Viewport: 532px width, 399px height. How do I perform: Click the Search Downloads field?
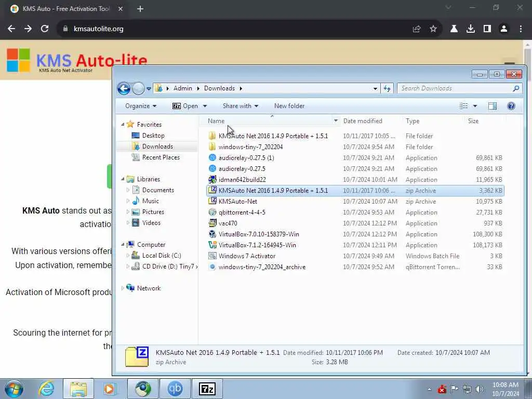point(459,88)
